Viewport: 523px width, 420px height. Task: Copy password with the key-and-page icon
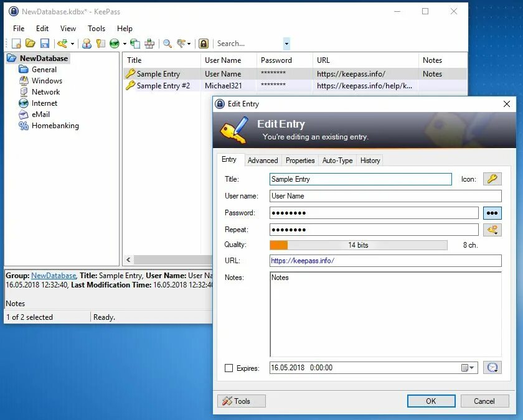click(x=100, y=44)
